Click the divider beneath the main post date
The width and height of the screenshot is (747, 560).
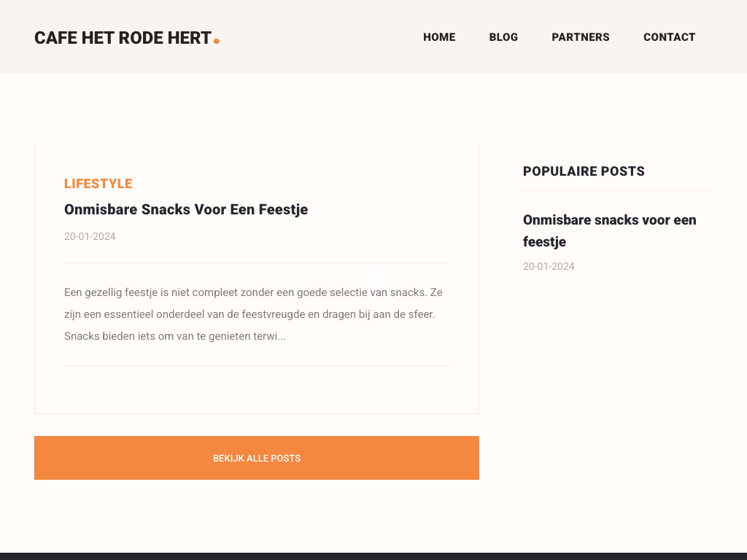257,262
